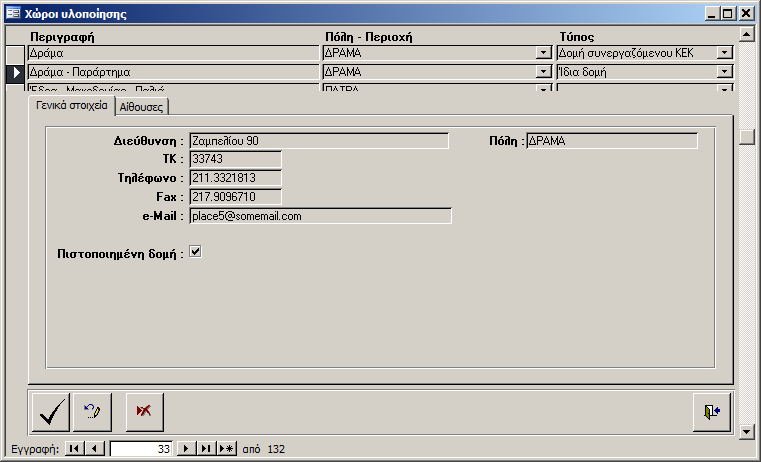Click the e-Mail input field
Image resolution: width=761 pixels, height=462 pixels.
coord(320,216)
